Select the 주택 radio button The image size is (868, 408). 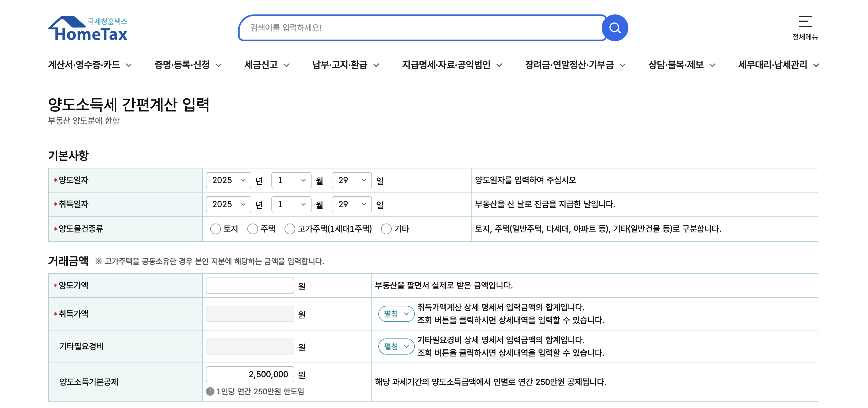(253, 229)
